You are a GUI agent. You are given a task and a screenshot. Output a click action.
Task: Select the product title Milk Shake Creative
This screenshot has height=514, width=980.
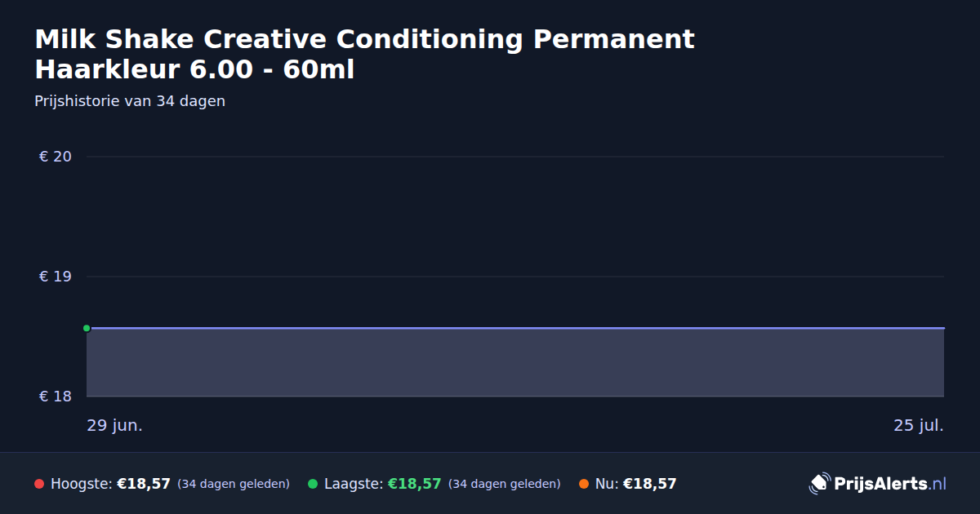tap(364, 55)
